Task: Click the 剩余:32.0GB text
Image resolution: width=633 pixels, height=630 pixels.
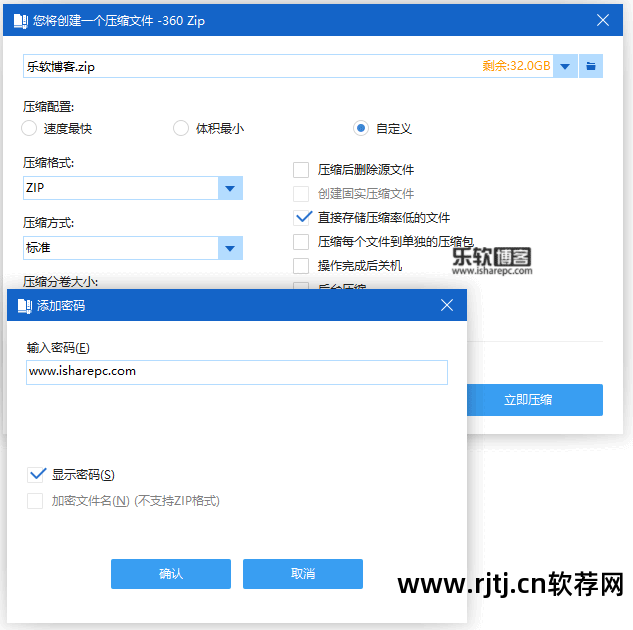Action: [x=516, y=66]
